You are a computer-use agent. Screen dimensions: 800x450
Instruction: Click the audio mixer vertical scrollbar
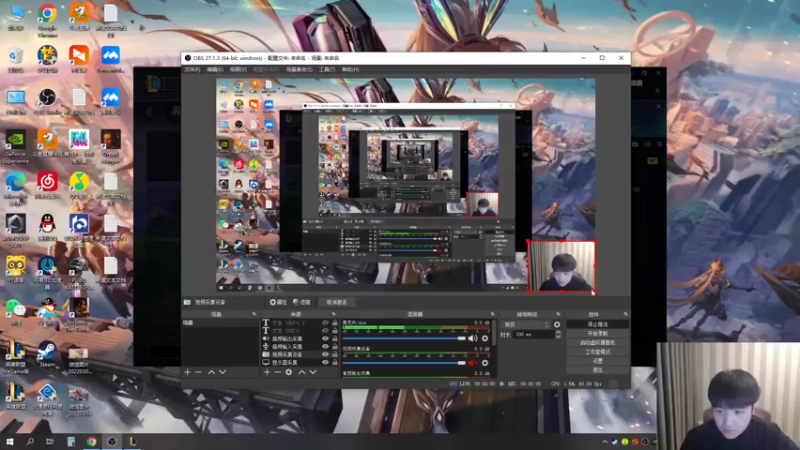pos(494,334)
